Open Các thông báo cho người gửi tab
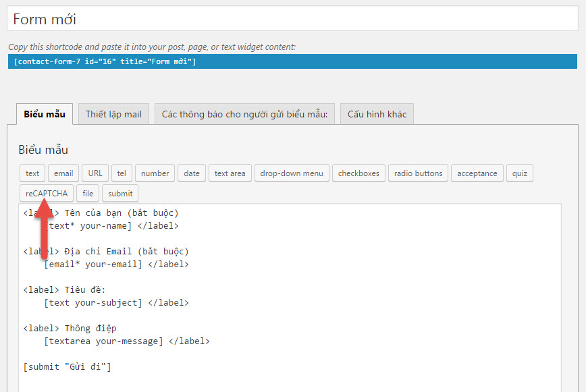 [244, 114]
